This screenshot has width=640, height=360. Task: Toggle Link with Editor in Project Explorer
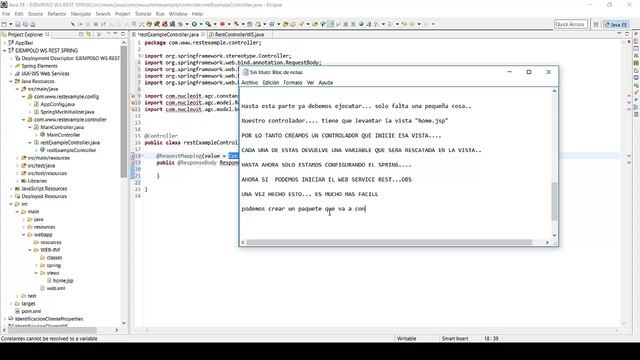(89, 34)
